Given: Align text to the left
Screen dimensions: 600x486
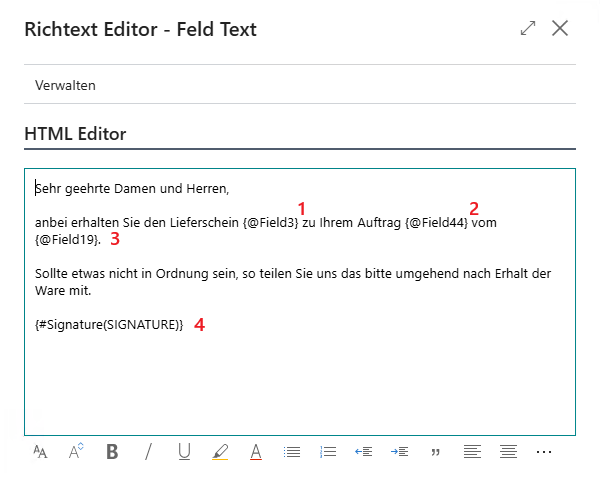Looking at the screenshot, I should point(472,452).
